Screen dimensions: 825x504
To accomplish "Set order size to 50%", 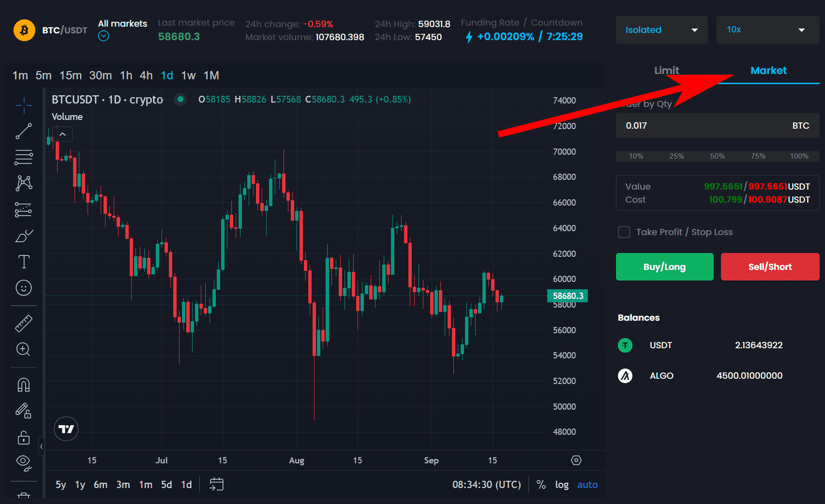I will (x=717, y=156).
